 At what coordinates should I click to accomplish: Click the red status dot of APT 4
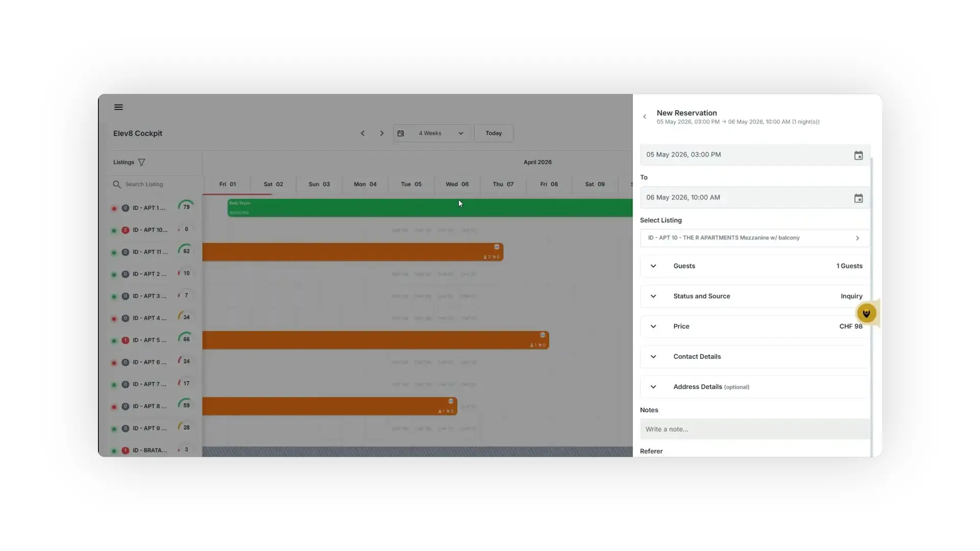point(114,319)
